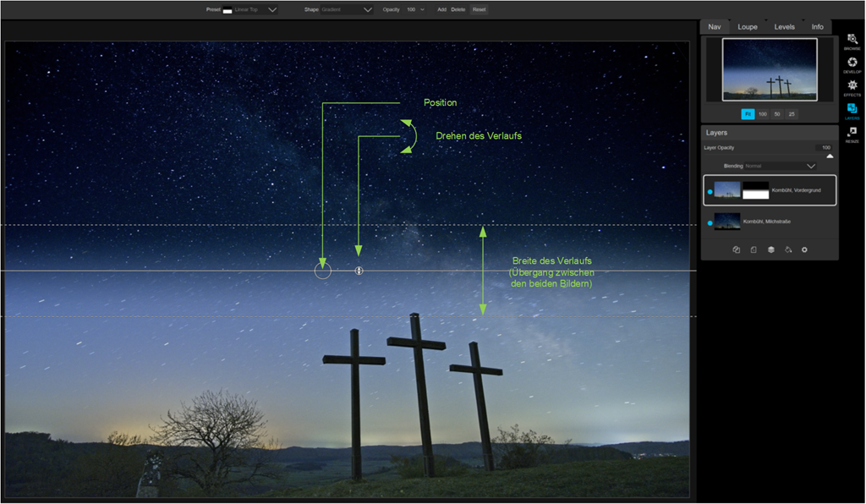This screenshot has width=866, height=504.
Task: Click the duplicate layer icon
Action: point(736,249)
